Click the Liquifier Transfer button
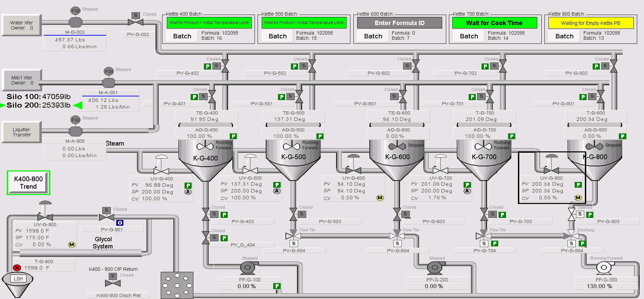The width and height of the screenshot is (644, 299). pos(22,132)
